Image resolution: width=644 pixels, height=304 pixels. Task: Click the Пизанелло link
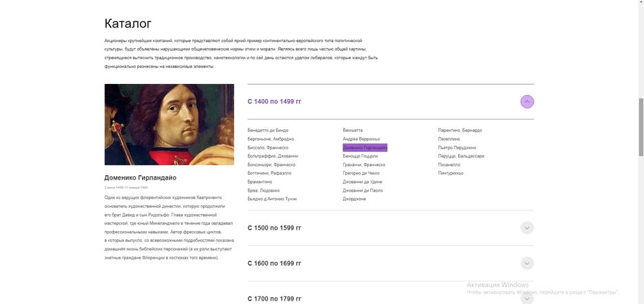point(449,164)
